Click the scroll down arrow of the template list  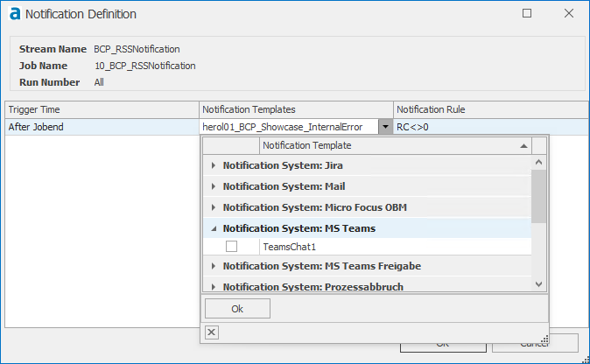coord(539,283)
